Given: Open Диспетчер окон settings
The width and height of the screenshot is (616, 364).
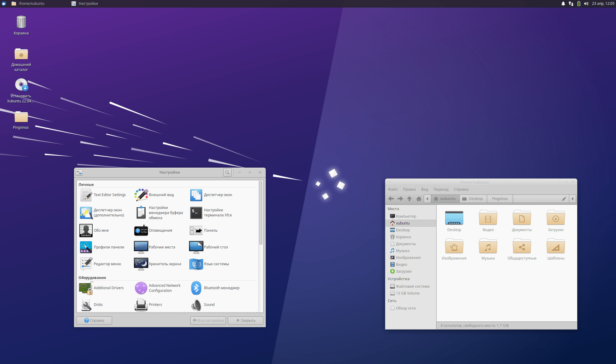Looking at the screenshot, I should (x=211, y=195).
